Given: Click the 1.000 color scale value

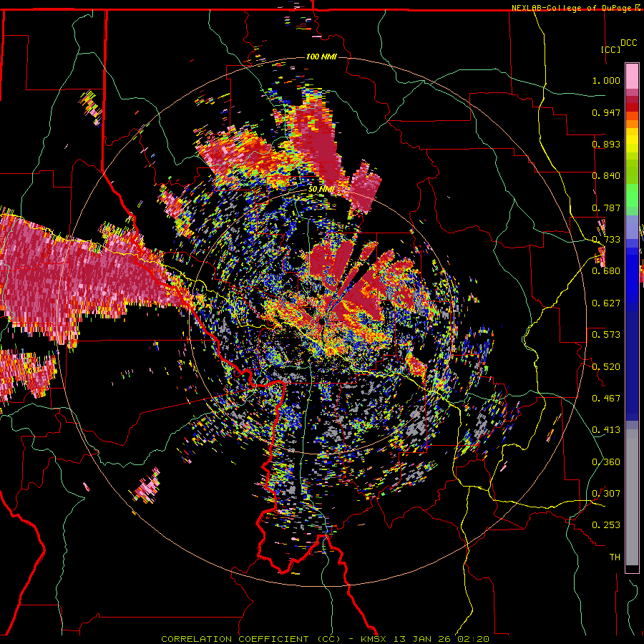Looking at the screenshot, I should pos(606,80).
